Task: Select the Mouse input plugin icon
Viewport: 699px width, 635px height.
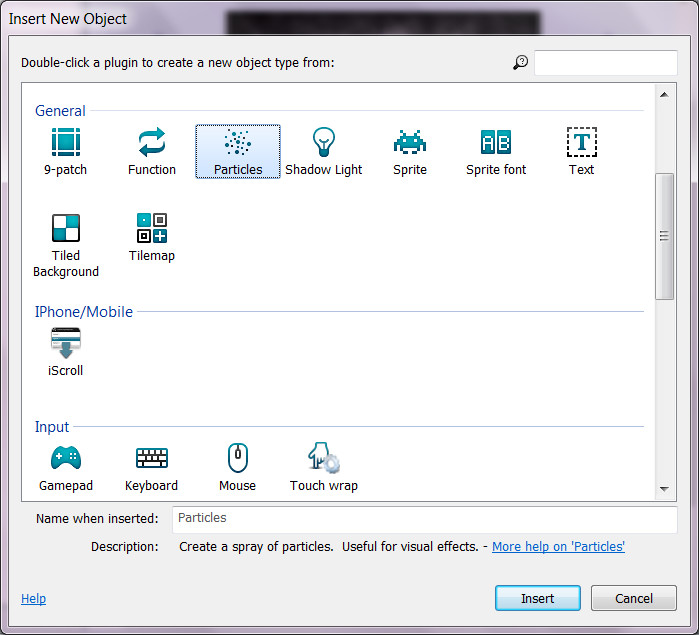Action: click(238, 459)
